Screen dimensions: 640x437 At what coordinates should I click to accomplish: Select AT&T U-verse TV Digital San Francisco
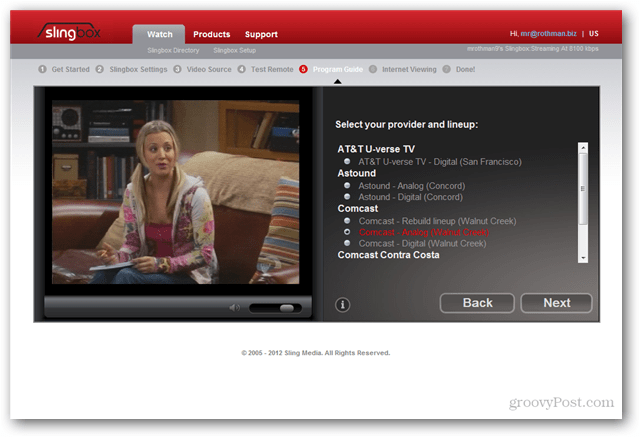(433, 162)
